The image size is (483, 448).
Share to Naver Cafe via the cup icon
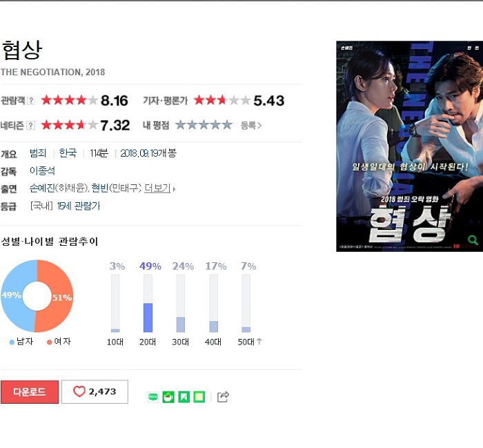coord(168,397)
